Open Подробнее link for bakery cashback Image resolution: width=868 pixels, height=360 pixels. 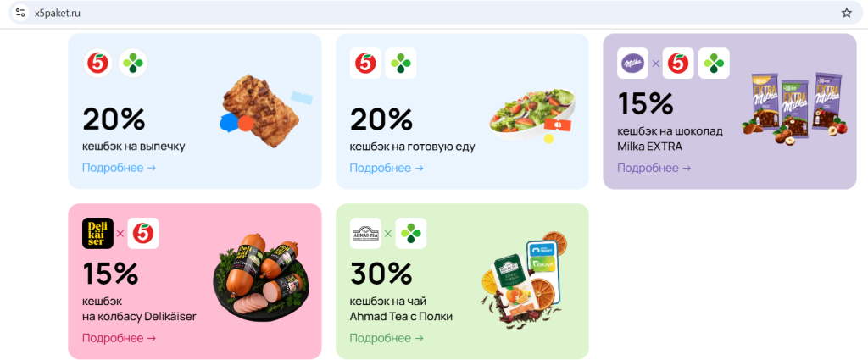coord(119,168)
